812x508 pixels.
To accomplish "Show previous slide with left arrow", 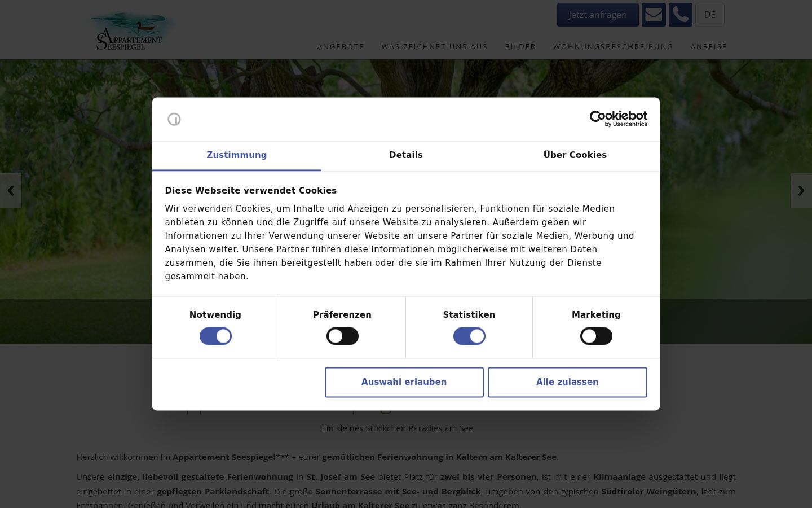I will tap(11, 191).
